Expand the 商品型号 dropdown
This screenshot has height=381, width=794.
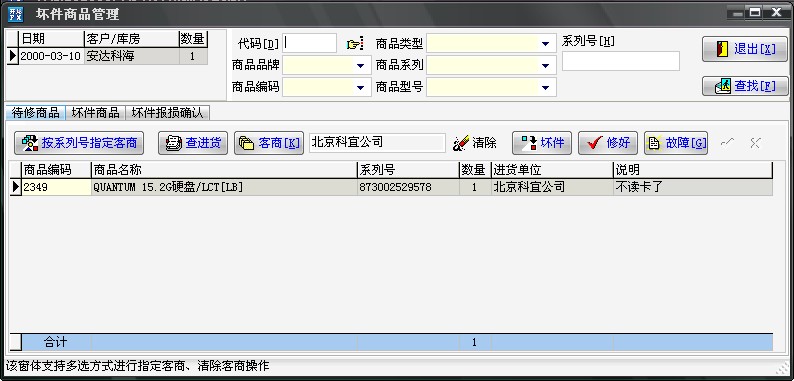click(x=545, y=88)
